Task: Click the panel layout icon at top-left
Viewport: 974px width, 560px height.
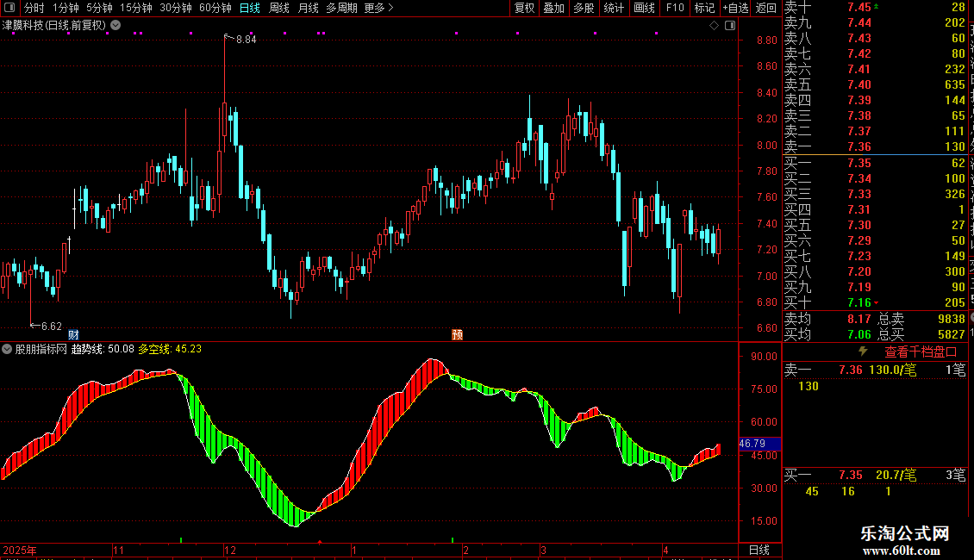Action: click(9, 8)
